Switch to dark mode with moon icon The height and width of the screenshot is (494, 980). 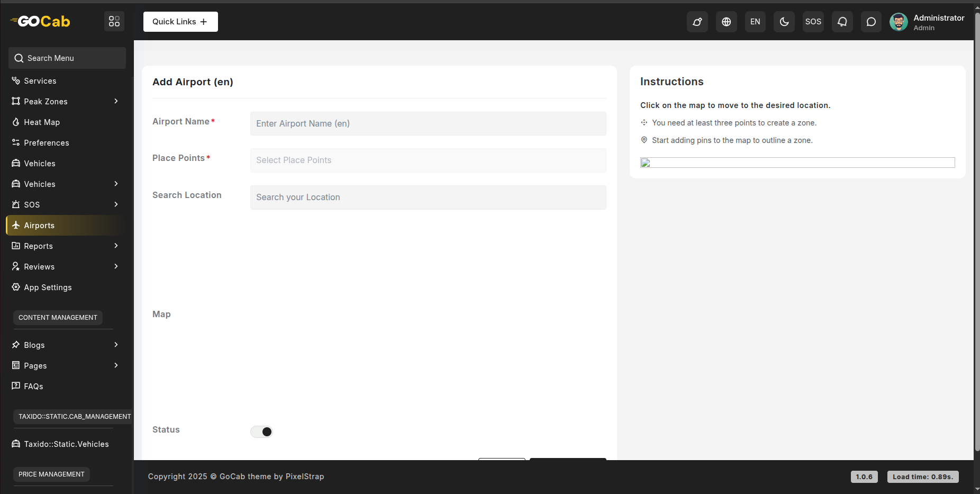tap(784, 22)
